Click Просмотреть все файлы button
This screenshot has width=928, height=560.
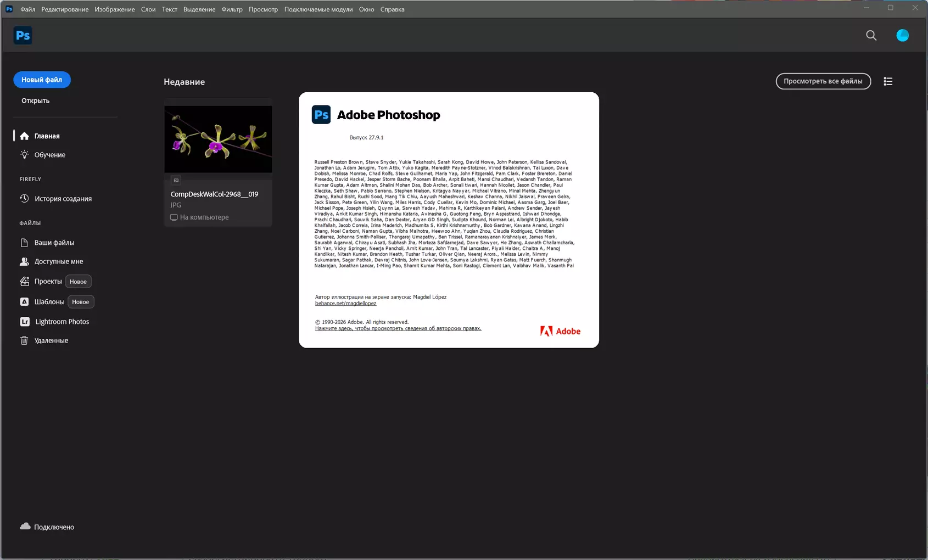823,81
